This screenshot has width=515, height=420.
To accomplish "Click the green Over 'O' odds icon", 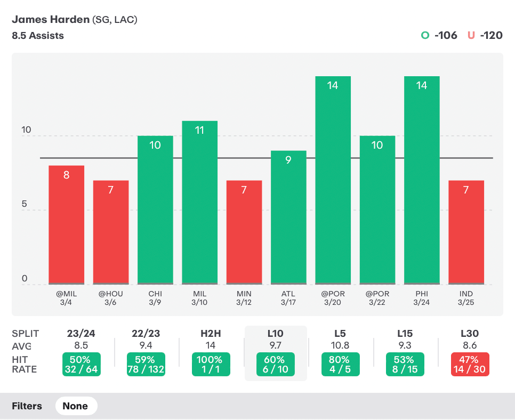I will tap(425, 35).
